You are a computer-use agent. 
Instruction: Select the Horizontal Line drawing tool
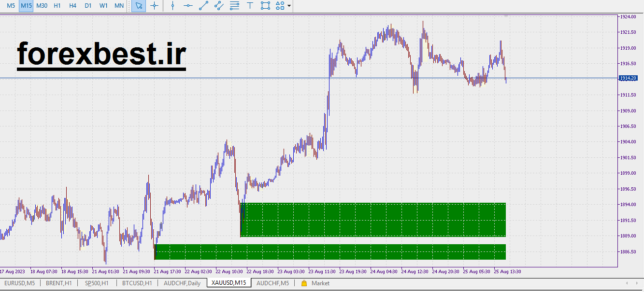[x=188, y=6]
